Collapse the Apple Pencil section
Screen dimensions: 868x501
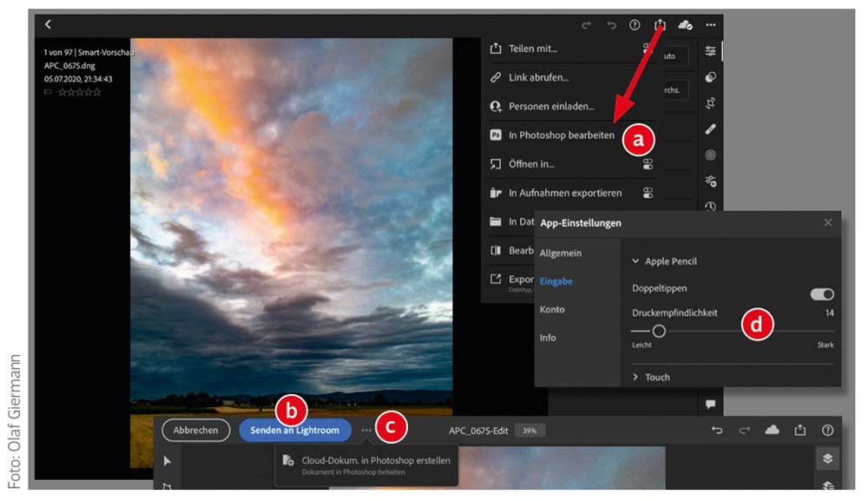[636, 261]
